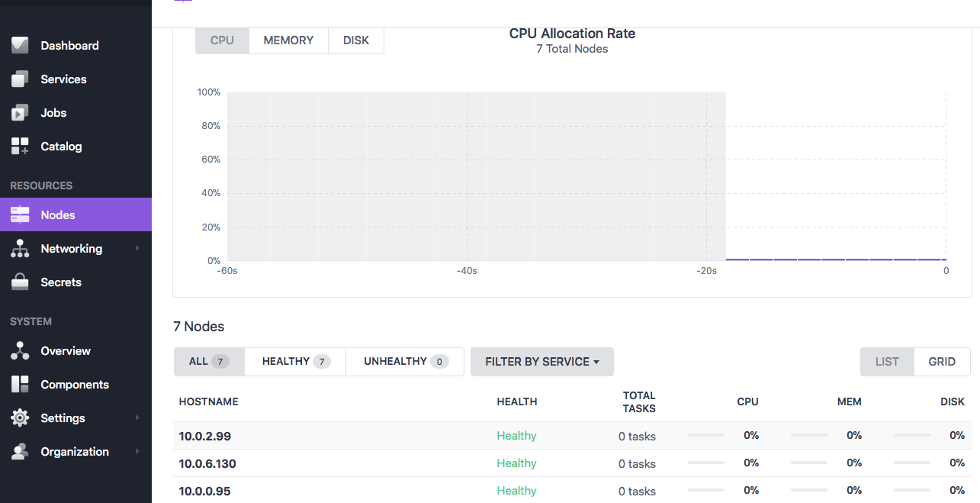Image resolution: width=980 pixels, height=503 pixels.
Task: Open Services via its sidebar icon
Action: coord(20,79)
